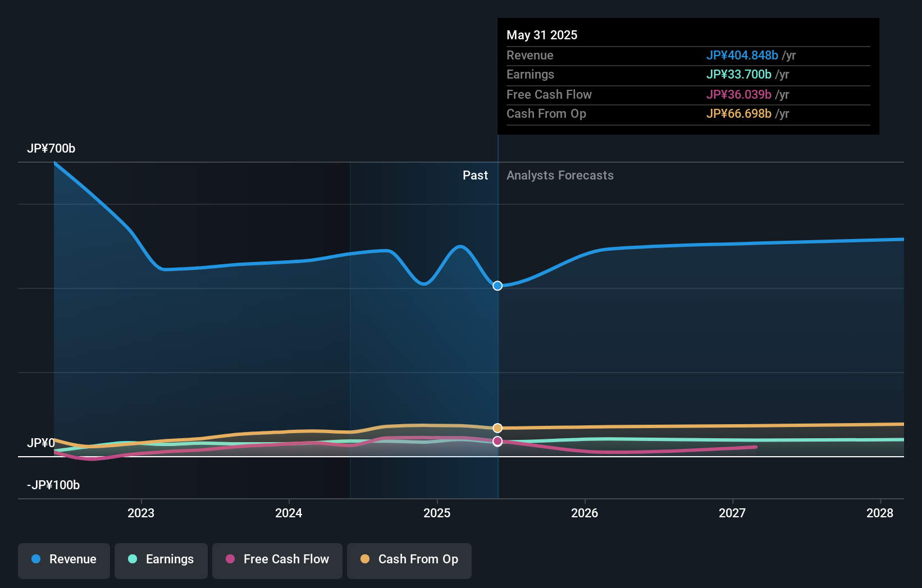Click the Analysts Forecasts label
Screen dimensions: 922x588
560,175
